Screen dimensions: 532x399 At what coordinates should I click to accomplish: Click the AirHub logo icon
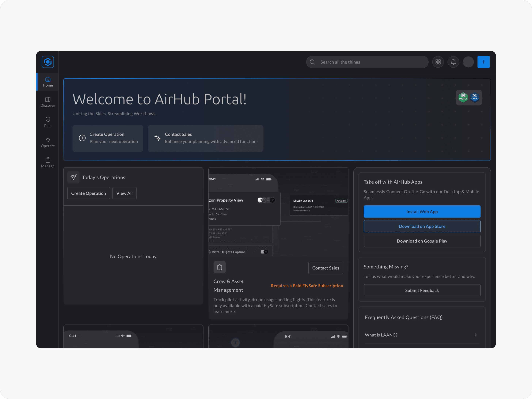[48, 62]
